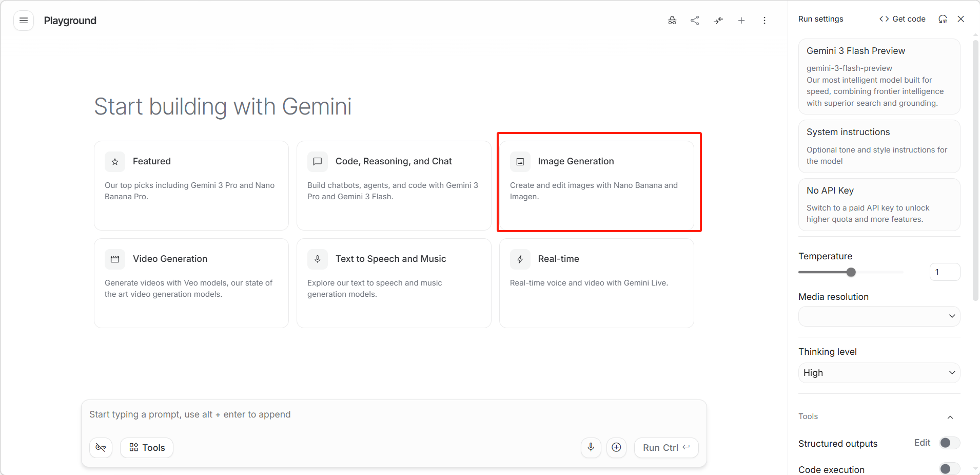Open the Media resolution dropdown
Screen dimensions: 980x475
[x=879, y=316]
